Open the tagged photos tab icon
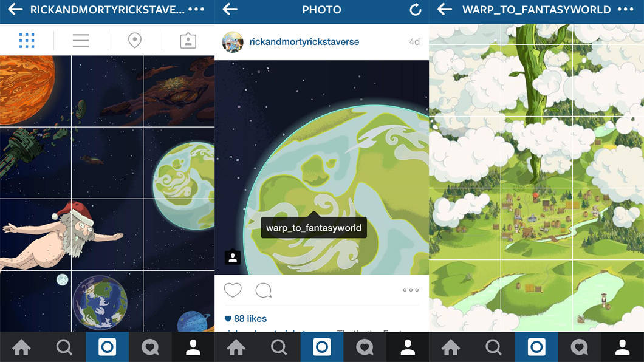The height and width of the screenshot is (362, 644). tap(188, 40)
